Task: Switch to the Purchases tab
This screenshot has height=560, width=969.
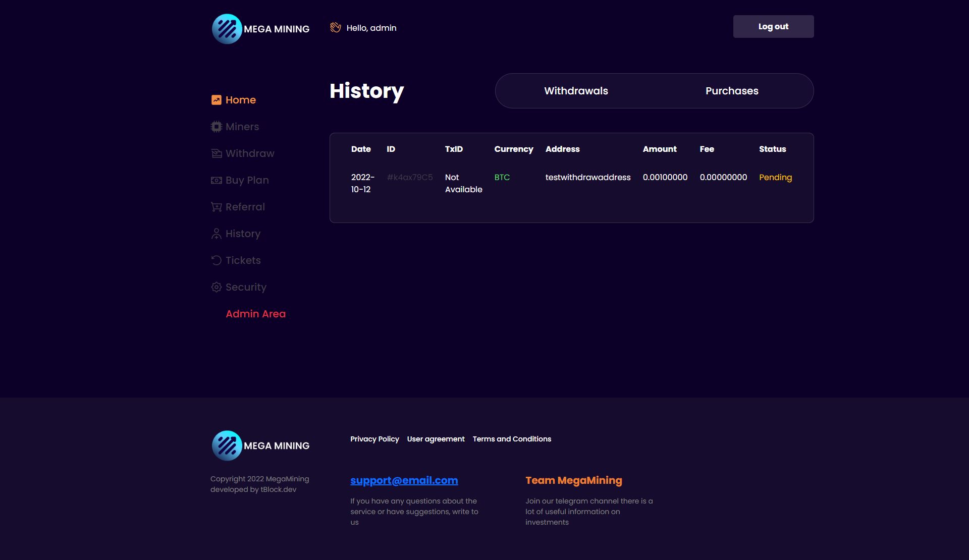Action: 732,90
